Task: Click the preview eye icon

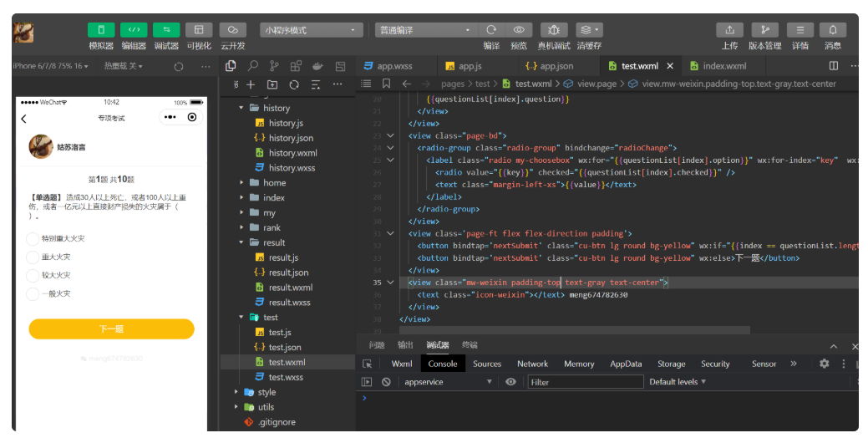Action: 519,30
